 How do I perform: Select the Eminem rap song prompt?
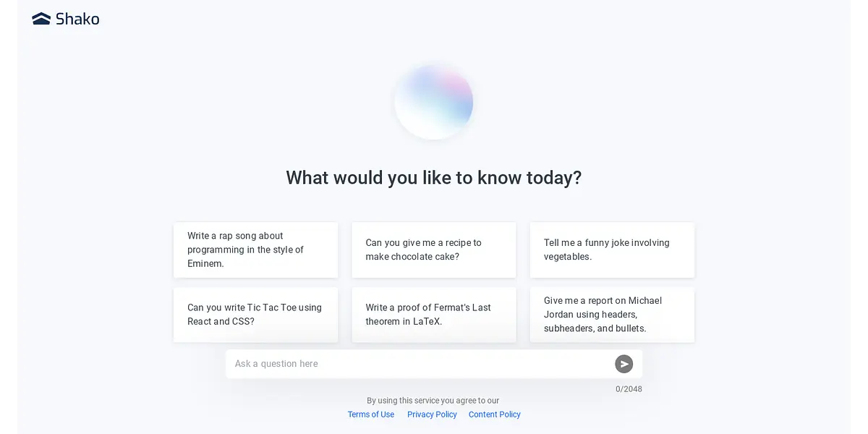point(255,250)
